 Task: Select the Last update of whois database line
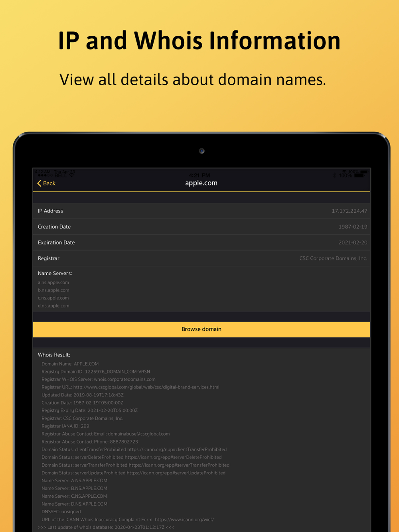[x=106, y=527]
